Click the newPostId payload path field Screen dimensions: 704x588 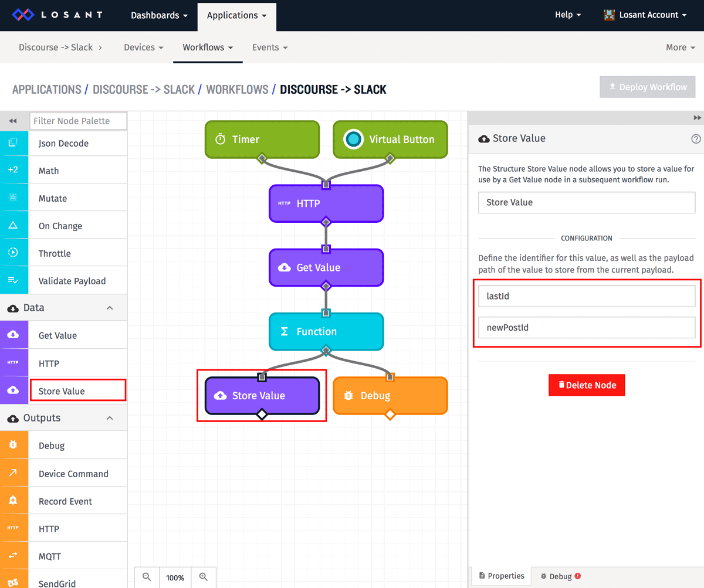coord(587,328)
